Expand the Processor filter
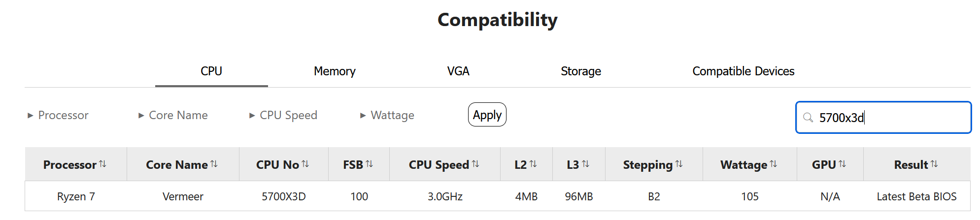Viewport: 980px width, 220px height. pyautogui.click(x=58, y=115)
